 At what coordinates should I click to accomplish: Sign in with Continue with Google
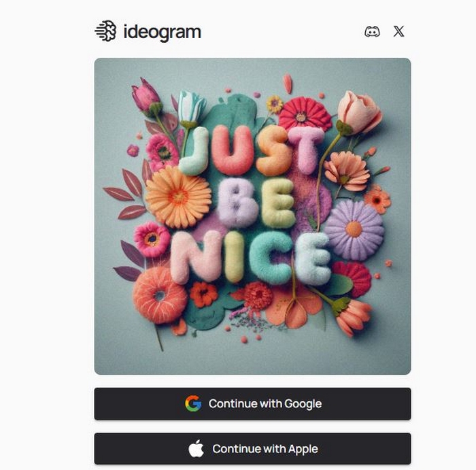coord(252,404)
